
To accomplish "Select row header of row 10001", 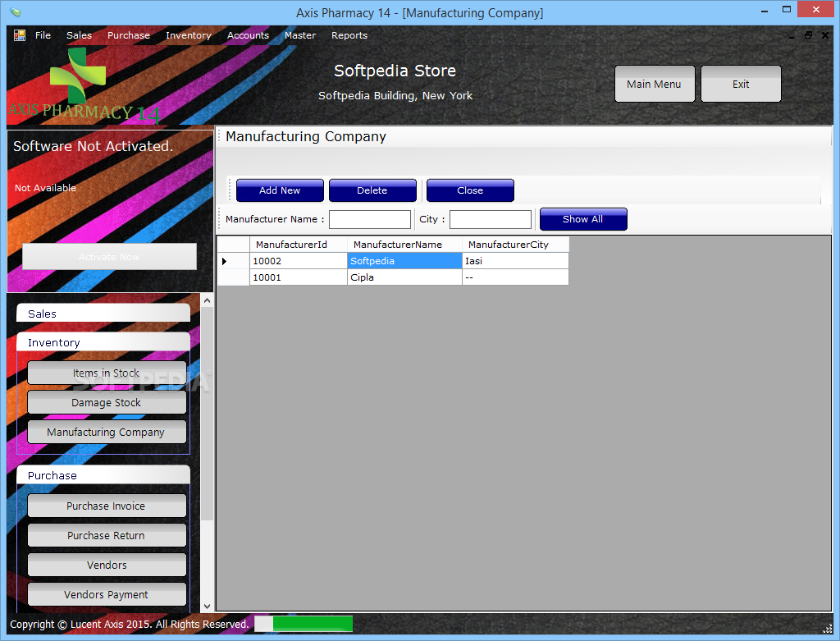I will [233, 277].
